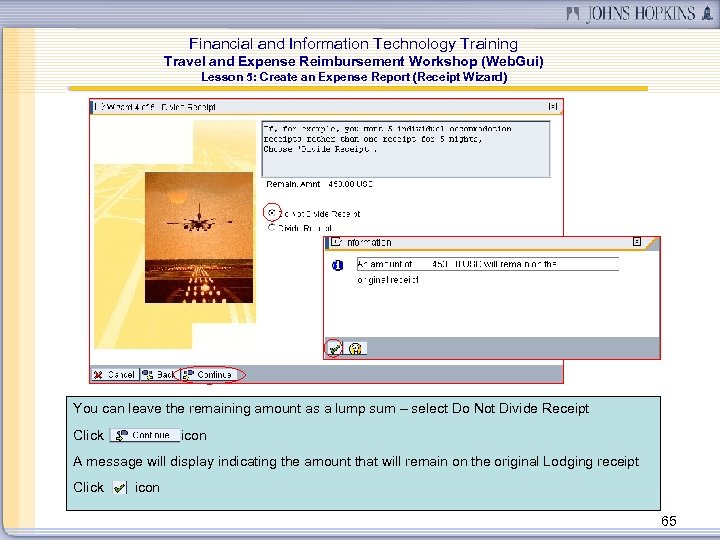720x540 pixels.
Task: Select the Do Not Divide Receipt radio button
Action: coord(272,213)
